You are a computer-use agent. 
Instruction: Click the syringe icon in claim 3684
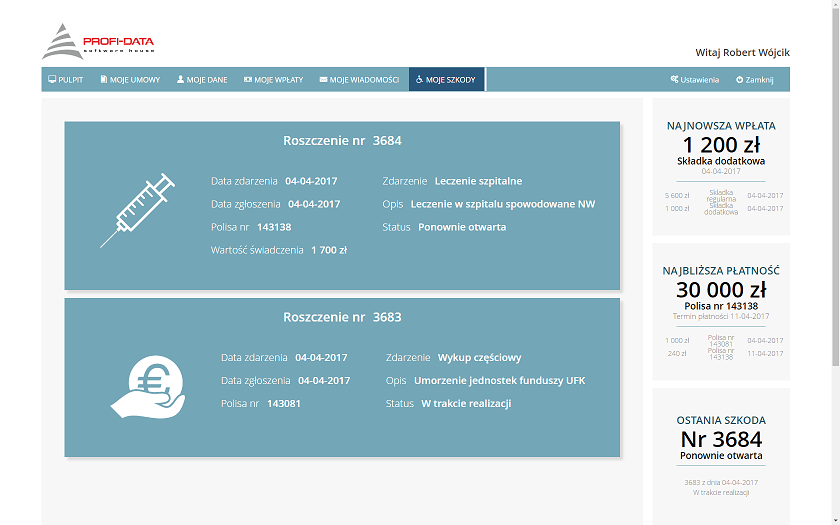138,210
